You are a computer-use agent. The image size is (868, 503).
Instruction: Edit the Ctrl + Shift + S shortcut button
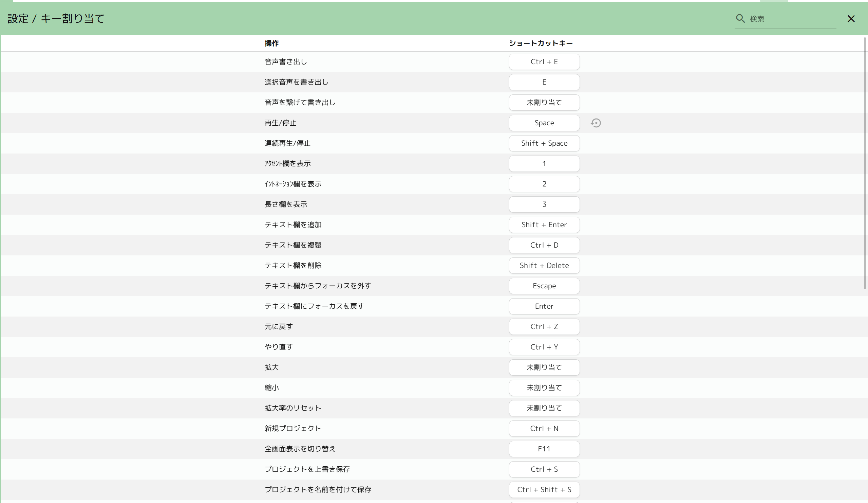(544, 489)
